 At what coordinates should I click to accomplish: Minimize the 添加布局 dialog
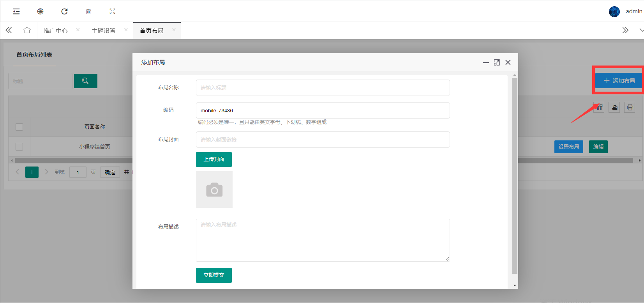(x=486, y=62)
